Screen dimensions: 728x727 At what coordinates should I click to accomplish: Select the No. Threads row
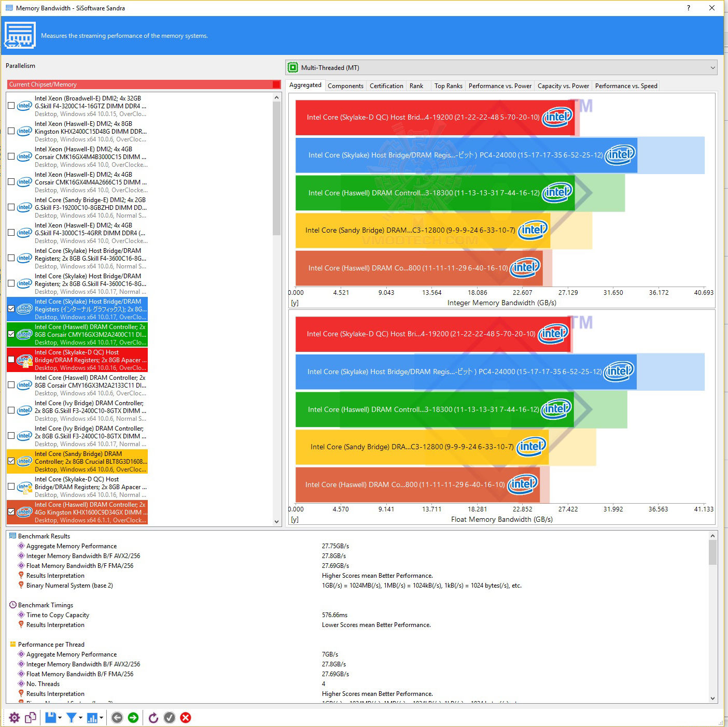tap(43, 683)
